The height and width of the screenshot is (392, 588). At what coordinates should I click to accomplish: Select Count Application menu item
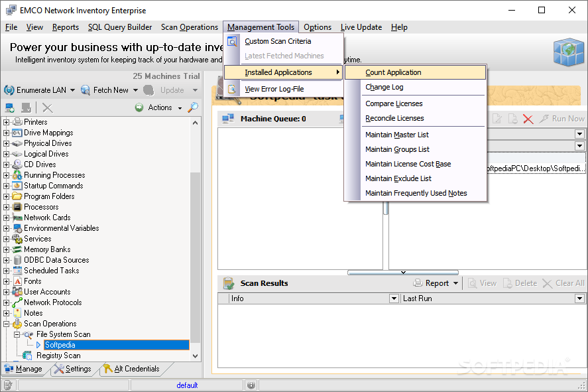415,72
